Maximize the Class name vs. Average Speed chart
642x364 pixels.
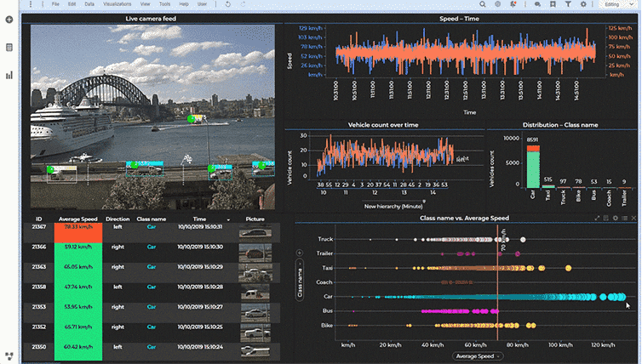[x=597, y=219]
